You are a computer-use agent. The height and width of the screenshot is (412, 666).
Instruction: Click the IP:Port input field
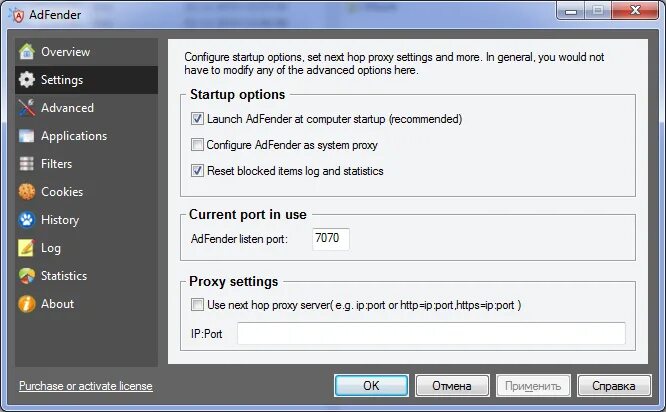pyautogui.click(x=431, y=333)
